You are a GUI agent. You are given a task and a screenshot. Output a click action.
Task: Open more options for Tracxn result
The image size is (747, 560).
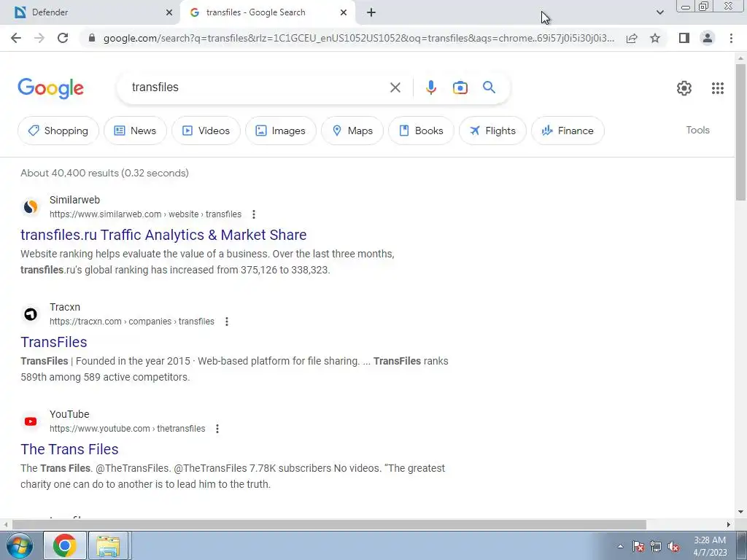(227, 322)
